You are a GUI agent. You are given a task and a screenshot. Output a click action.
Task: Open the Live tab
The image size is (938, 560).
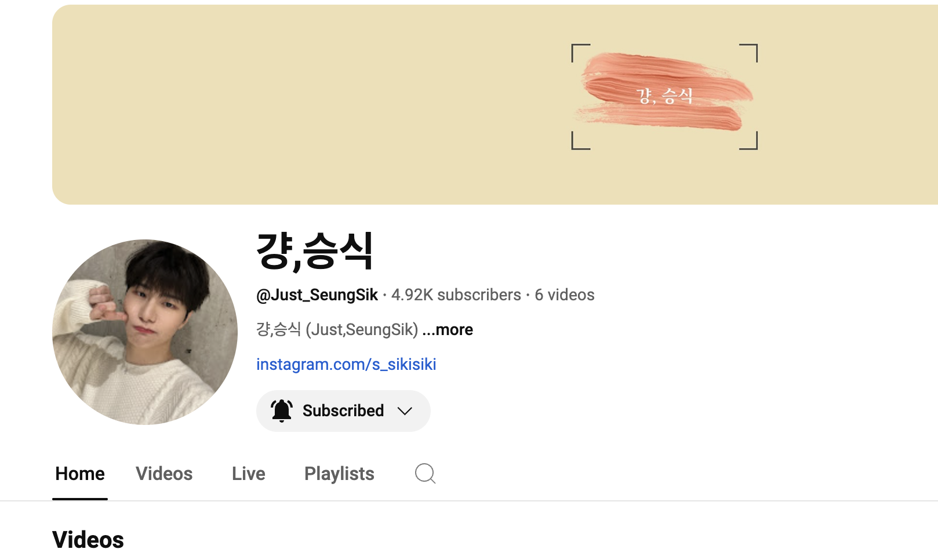249,474
